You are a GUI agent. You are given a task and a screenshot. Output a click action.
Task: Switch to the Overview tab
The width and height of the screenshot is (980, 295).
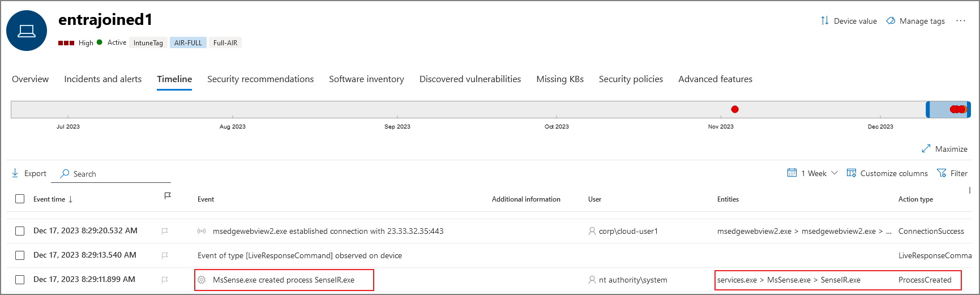(31, 79)
